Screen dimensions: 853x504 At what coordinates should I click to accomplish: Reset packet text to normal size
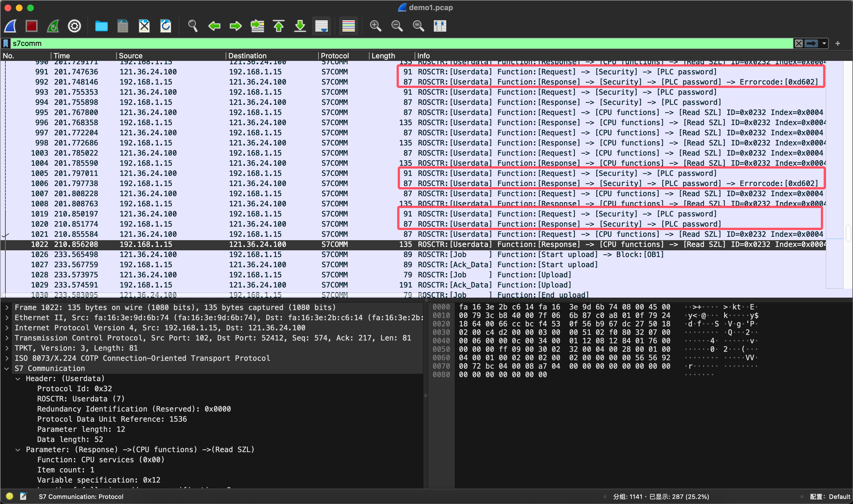418,26
